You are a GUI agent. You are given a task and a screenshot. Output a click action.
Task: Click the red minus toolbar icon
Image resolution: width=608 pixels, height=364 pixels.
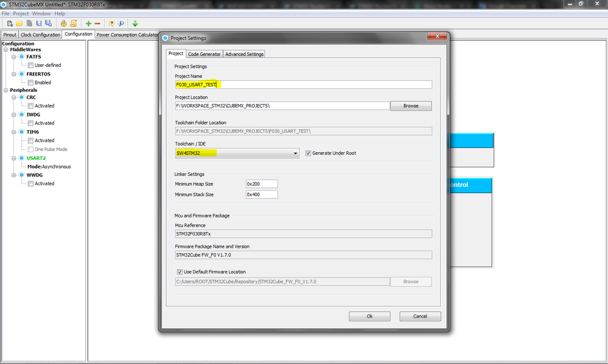(97, 24)
